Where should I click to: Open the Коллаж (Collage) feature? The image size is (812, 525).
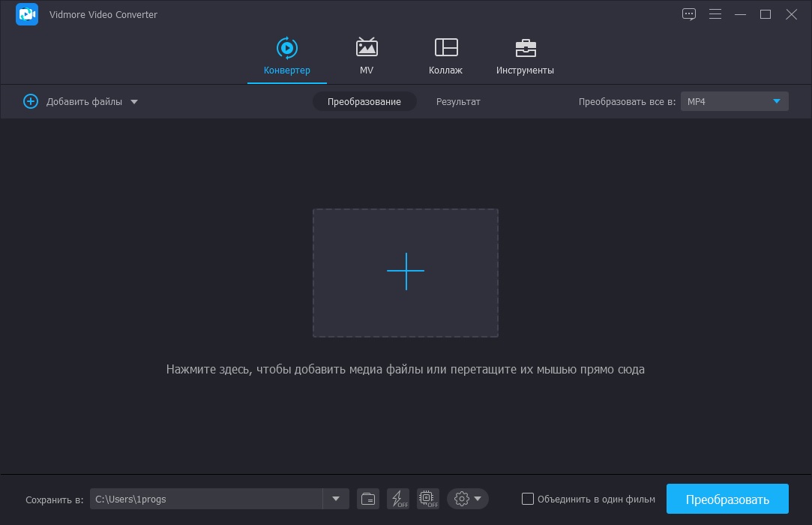(445, 47)
